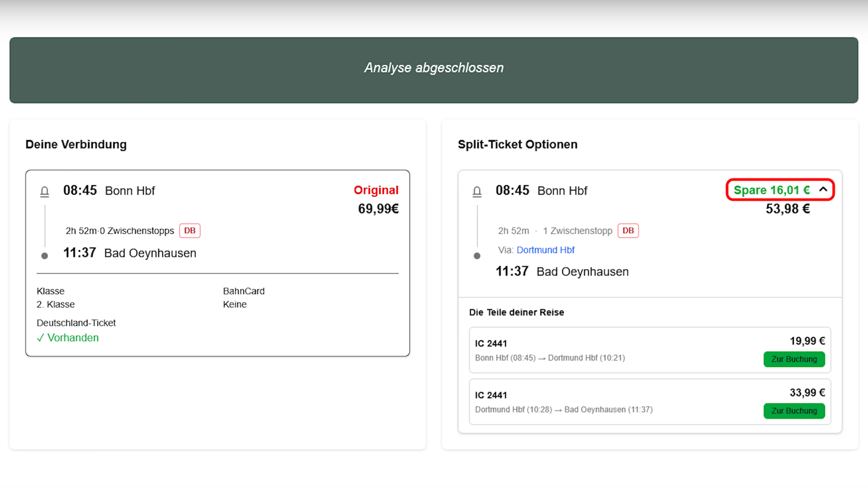The width and height of the screenshot is (868, 488).
Task: Collapse split-ticket details with chevron arrow
Action: click(x=823, y=190)
